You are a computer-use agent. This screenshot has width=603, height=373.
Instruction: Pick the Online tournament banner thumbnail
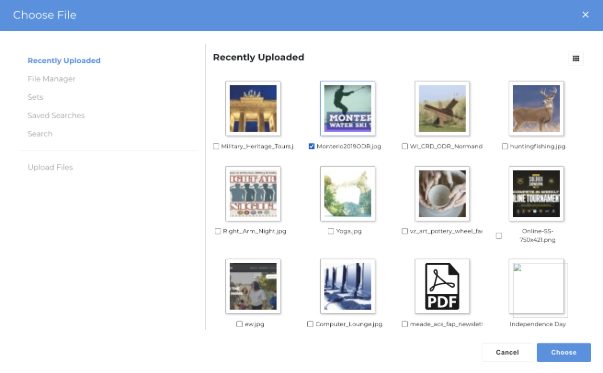point(536,194)
